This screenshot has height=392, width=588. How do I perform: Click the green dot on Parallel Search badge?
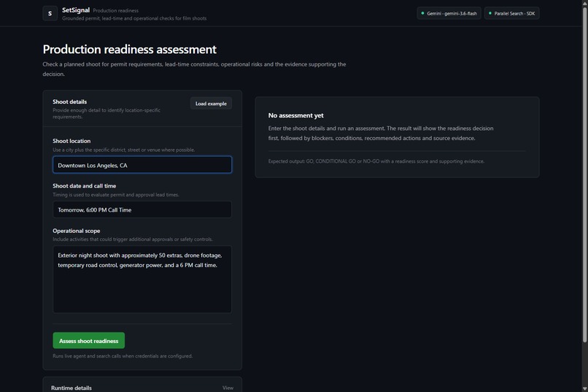pos(490,13)
